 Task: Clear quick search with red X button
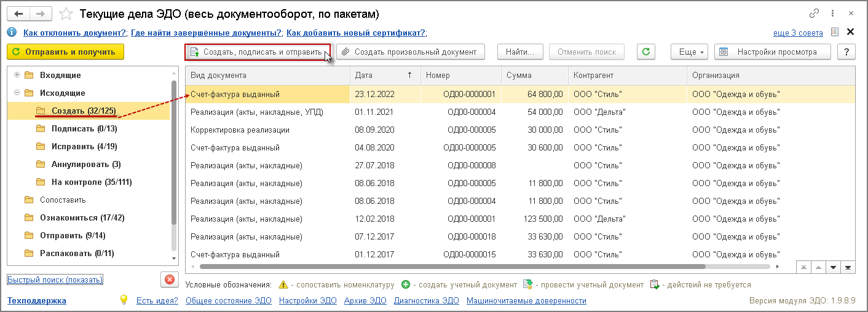pyautogui.click(x=169, y=279)
